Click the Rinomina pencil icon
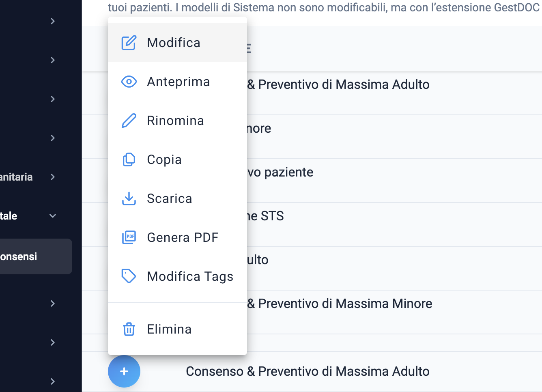This screenshot has width=542, height=392. (129, 121)
